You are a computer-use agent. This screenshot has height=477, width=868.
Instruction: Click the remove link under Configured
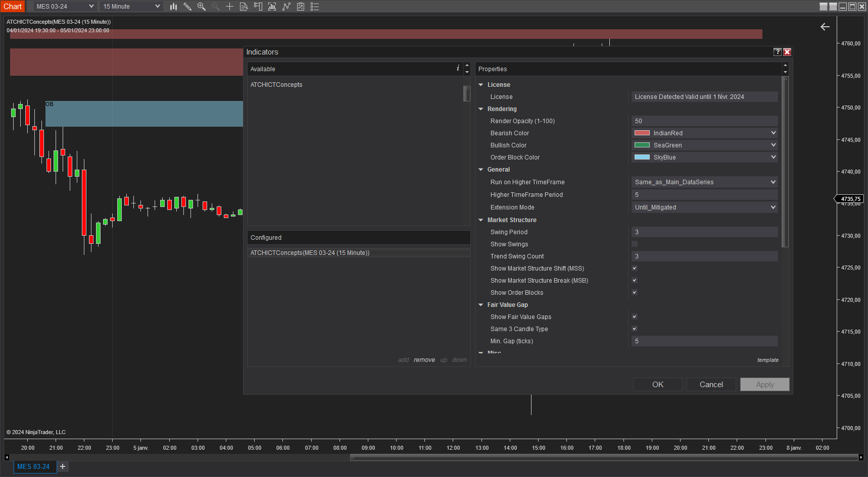coord(424,360)
